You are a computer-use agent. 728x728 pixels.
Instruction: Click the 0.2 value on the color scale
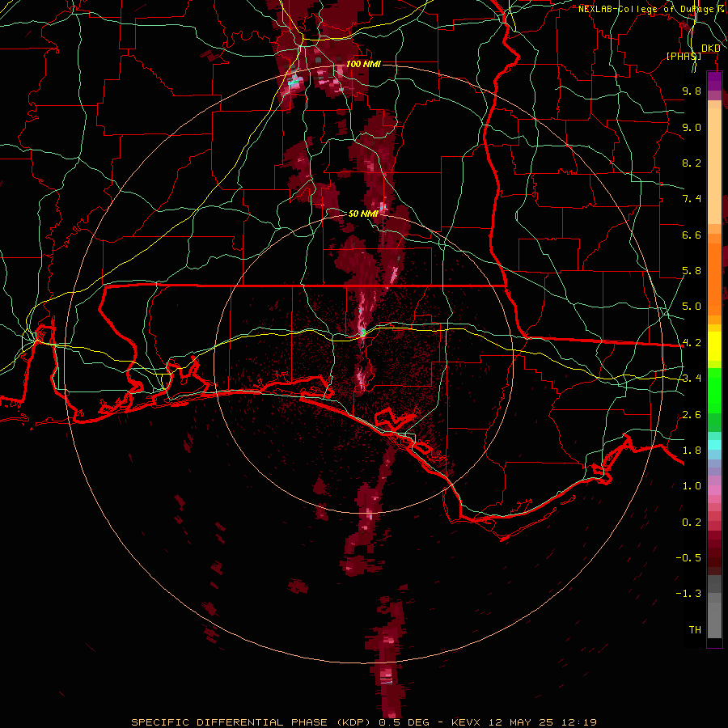point(692,523)
